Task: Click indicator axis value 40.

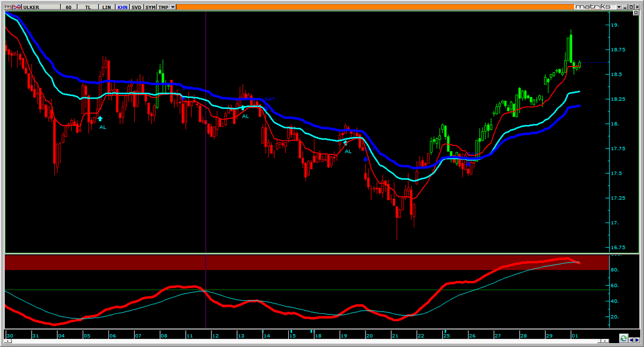Action: [x=614, y=301]
